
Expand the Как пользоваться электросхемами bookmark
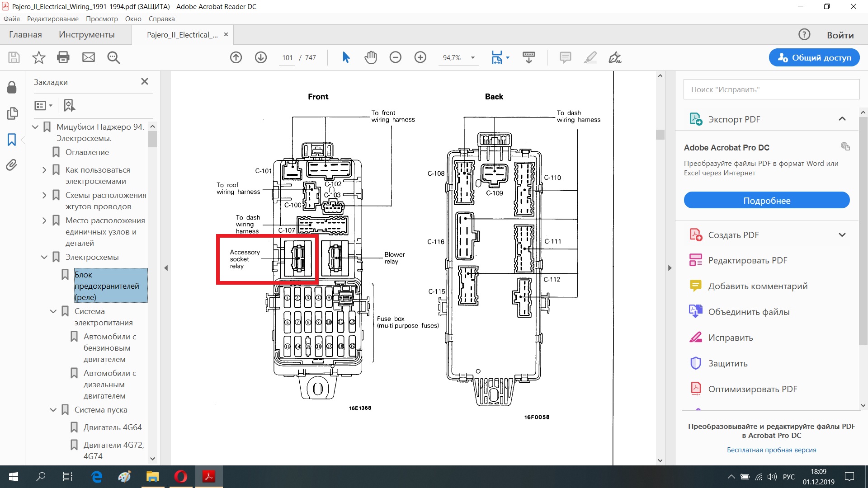(44, 170)
